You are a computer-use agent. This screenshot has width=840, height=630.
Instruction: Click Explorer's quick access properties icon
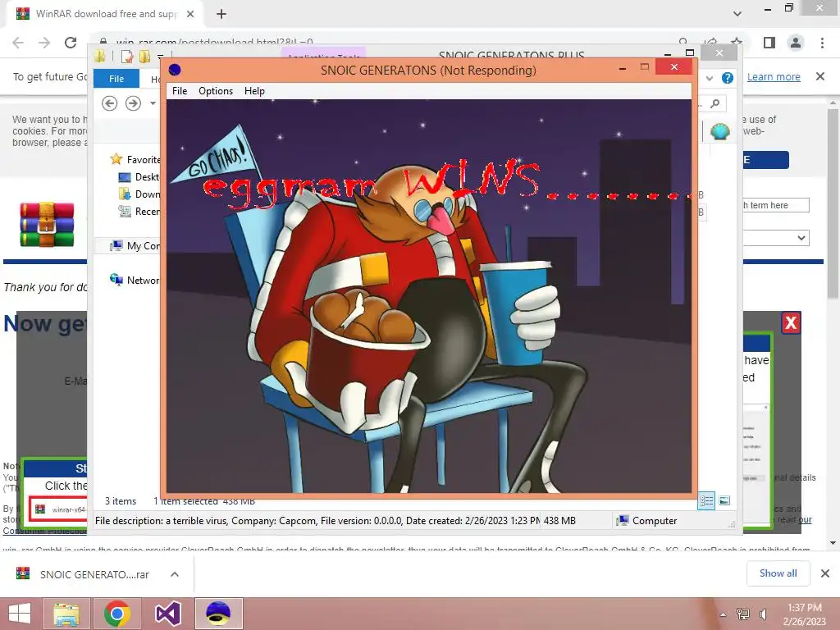tap(127, 57)
